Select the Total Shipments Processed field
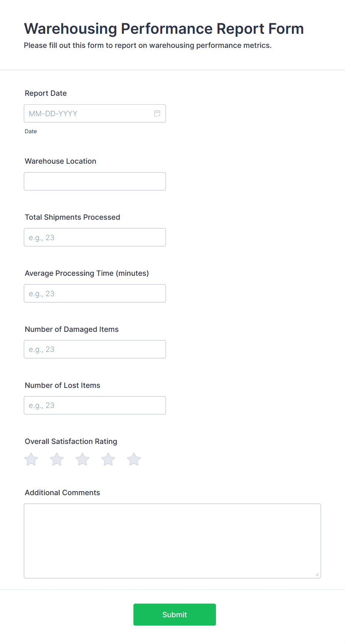 95,238
